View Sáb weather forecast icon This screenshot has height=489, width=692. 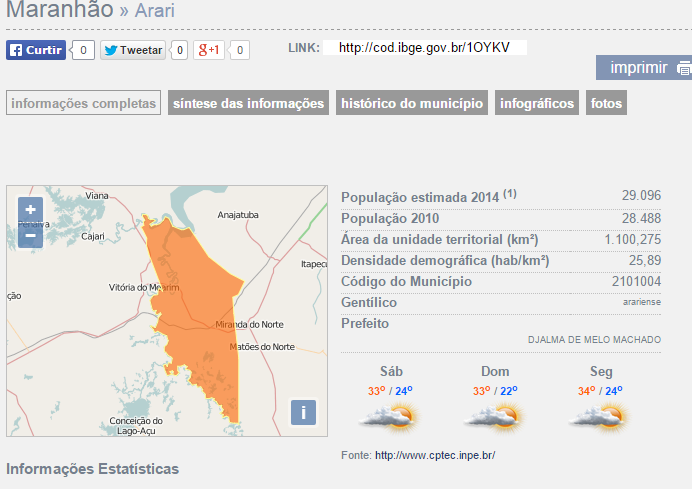pyautogui.click(x=390, y=417)
